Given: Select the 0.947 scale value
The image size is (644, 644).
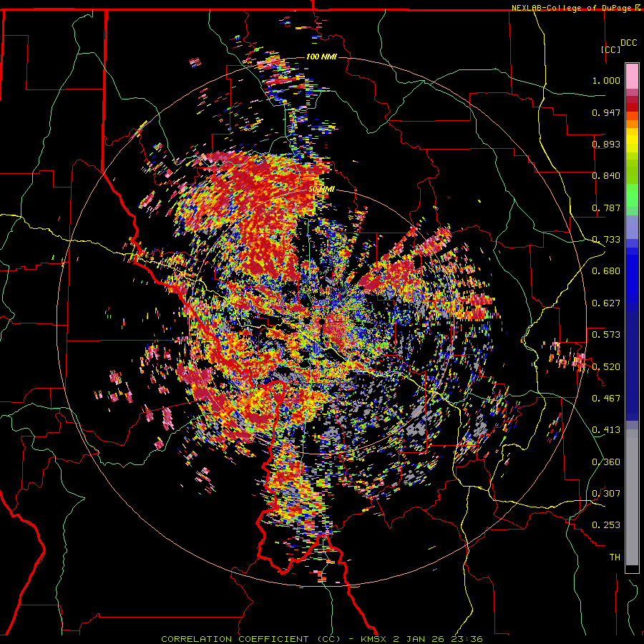Looking at the screenshot, I should point(606,112).
